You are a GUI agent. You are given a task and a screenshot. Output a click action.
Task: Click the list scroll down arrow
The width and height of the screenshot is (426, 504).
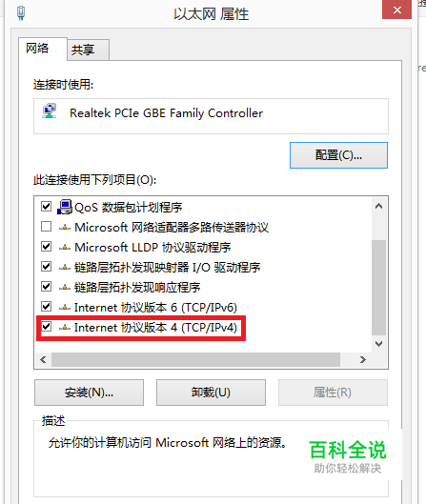pos(378,344)
